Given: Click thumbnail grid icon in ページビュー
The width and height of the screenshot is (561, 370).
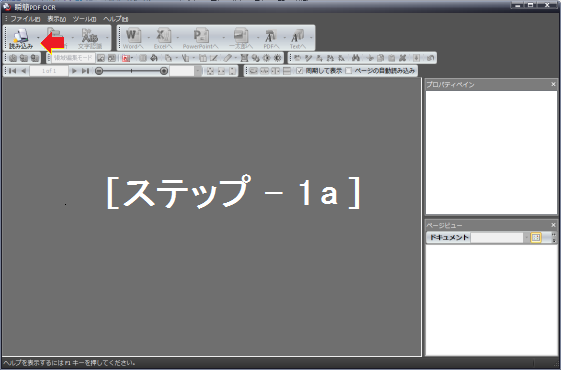Looking at the screenshot, I should point(536,237).
